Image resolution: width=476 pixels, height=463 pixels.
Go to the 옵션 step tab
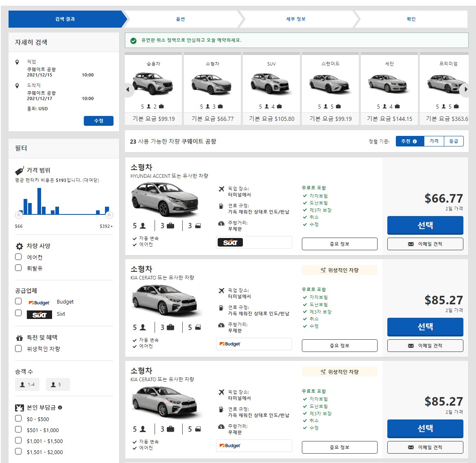[x=180, y=19]
